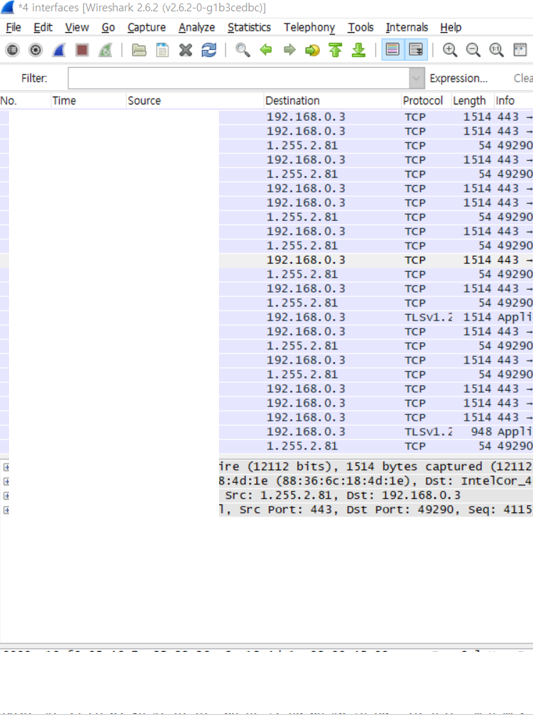Find a packet (magnifier icon)

click(x=243, y=50)
